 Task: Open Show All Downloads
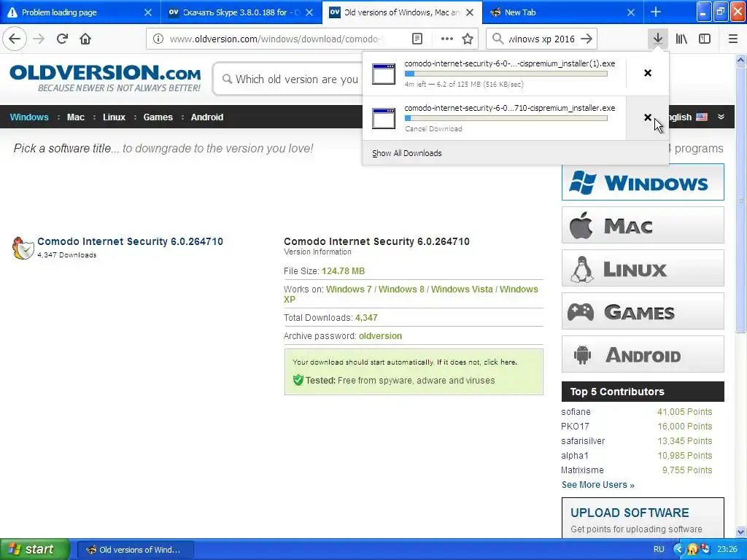coord(407,153)
